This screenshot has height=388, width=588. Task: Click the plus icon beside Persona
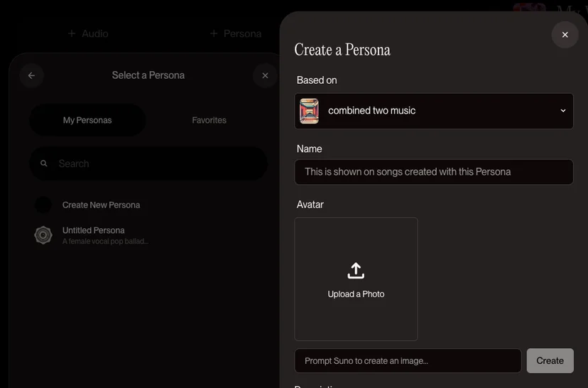point(214,34)
